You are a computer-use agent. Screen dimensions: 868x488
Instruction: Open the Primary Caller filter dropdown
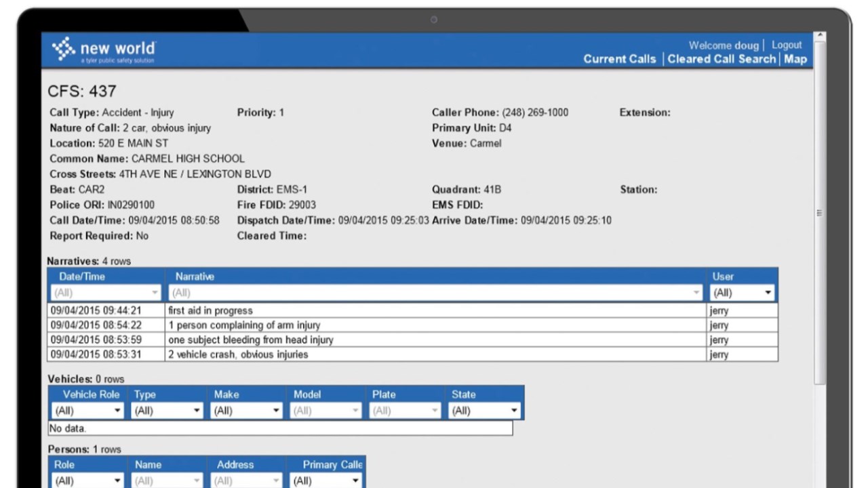(326, 481)
